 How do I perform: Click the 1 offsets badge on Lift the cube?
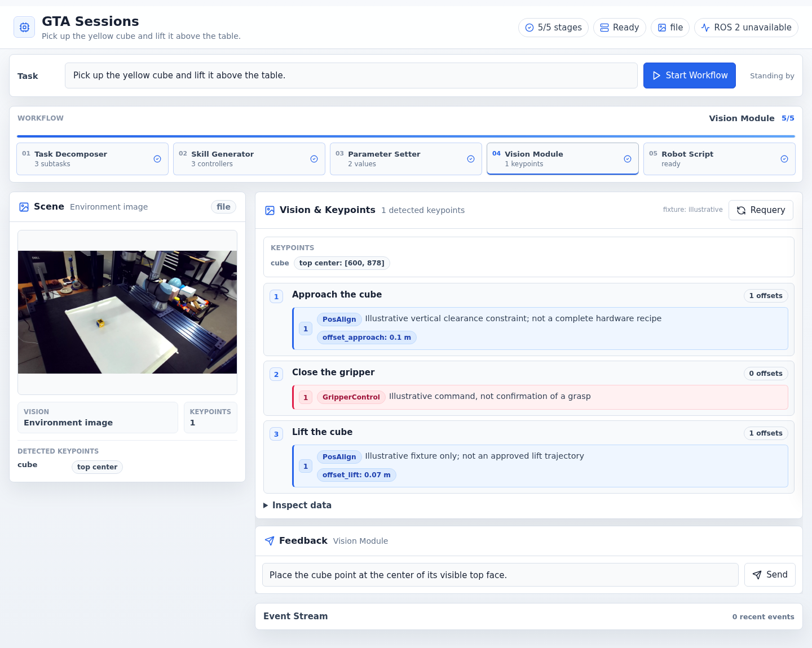pos(766,433)
